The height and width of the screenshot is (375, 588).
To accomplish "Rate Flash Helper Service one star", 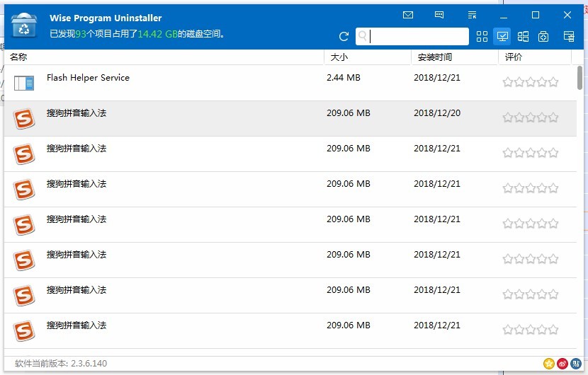I will 508,82.
